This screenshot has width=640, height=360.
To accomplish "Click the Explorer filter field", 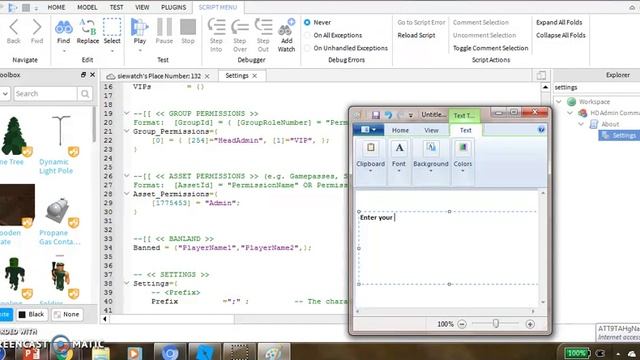I will 596,87.
